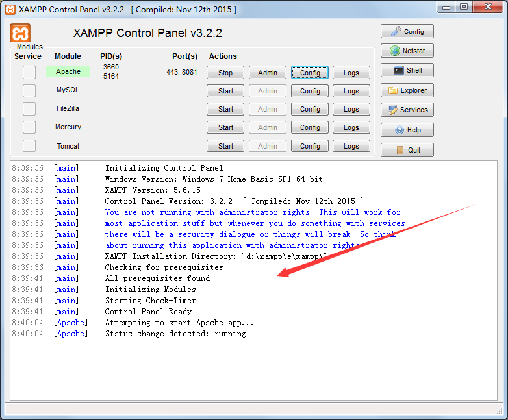The width and height of the screenshot is (508, 420).
Task: Toggle Mercury service install checkbox
Action: [x=29, y=127]
